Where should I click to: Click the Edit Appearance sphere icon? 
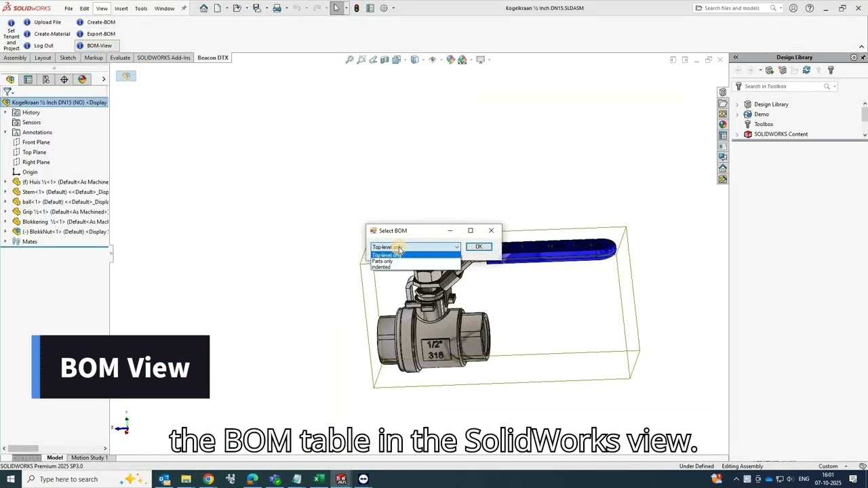tap(450, 60)
